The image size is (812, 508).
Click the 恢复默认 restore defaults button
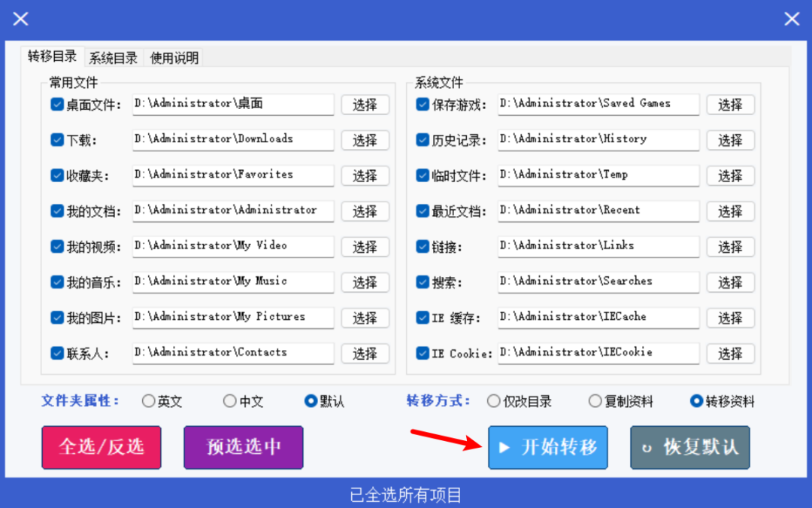point(689,447)
